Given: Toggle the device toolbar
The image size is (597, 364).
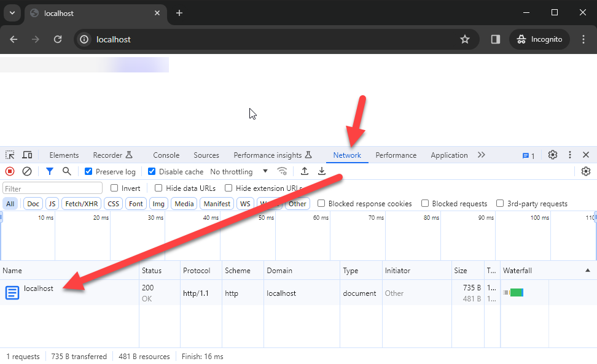Looking at the screenshot, I should click(x=27, y=155).
